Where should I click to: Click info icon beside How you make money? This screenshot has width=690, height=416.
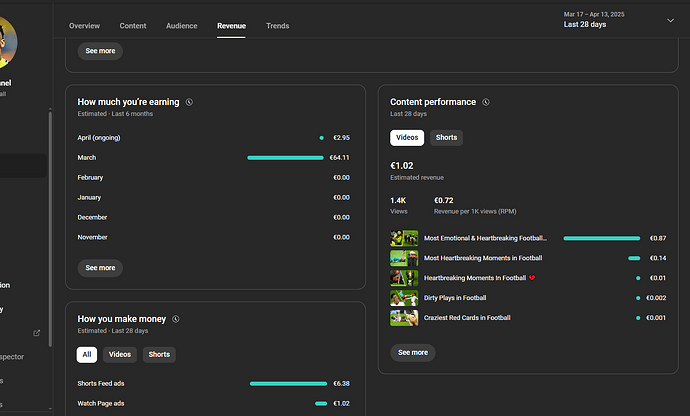pos(176,319)
